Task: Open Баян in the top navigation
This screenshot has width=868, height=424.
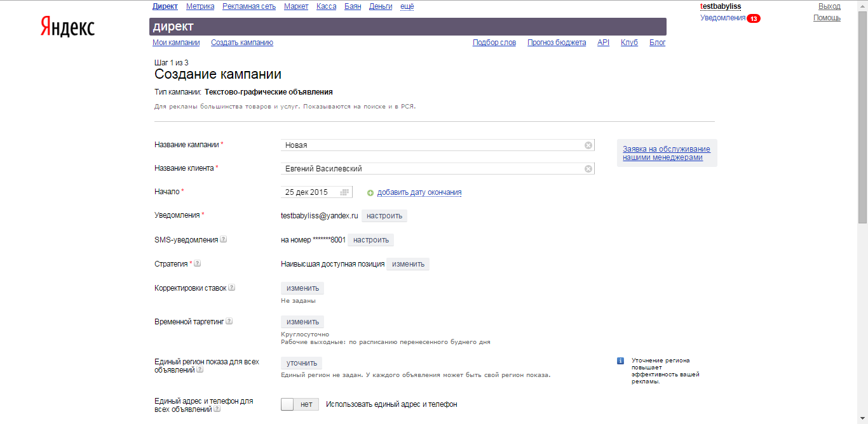Action: (353, 6)
